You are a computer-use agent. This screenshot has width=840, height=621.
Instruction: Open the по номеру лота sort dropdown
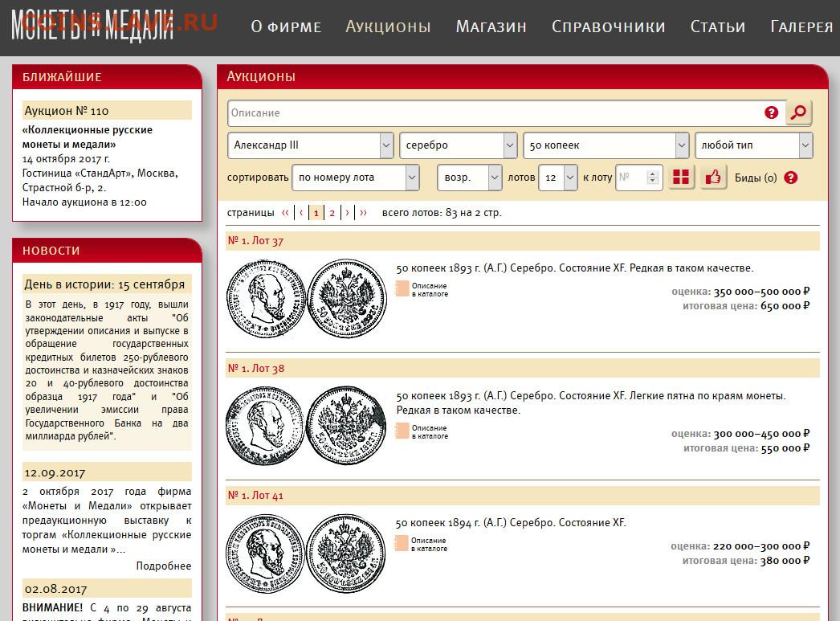click(x=355, y=178)
